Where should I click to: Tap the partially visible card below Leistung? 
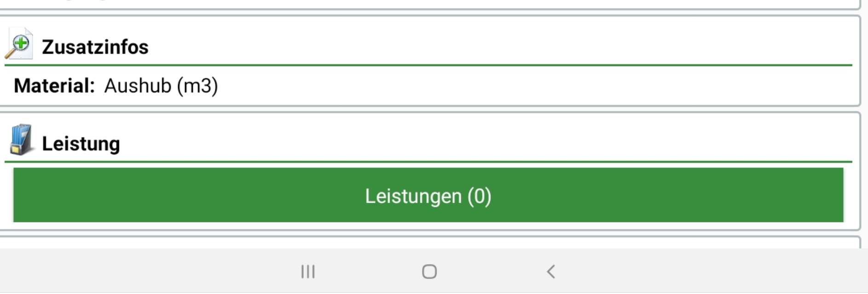coord(428,242)
